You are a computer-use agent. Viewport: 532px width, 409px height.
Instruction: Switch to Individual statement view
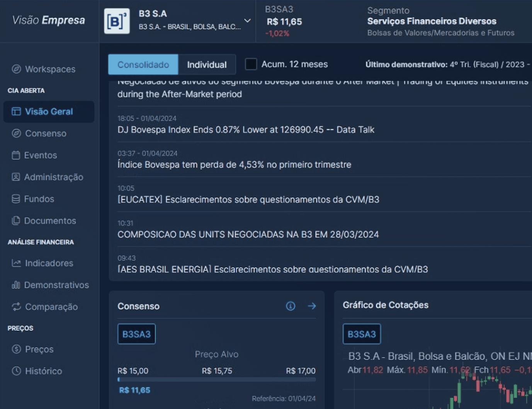(207, 64)
